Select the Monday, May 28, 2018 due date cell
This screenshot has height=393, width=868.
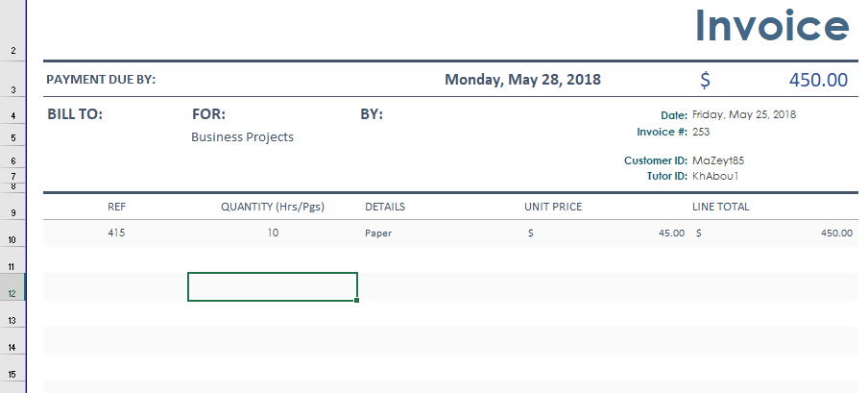tap(522, 79)
